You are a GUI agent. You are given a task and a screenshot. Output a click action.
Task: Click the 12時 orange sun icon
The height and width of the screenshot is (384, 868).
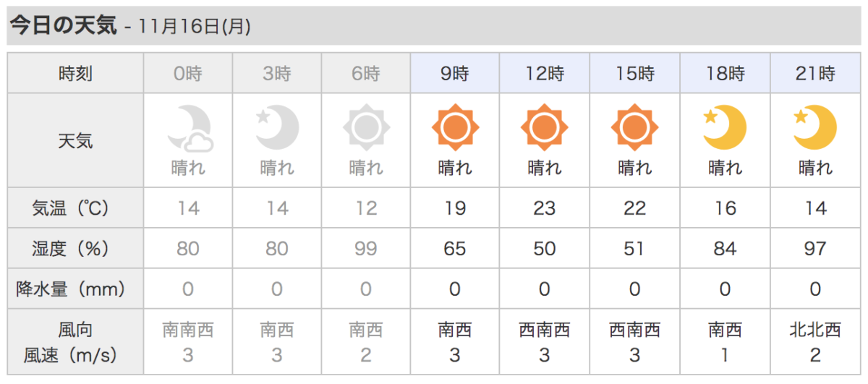[x=545, y=128]
